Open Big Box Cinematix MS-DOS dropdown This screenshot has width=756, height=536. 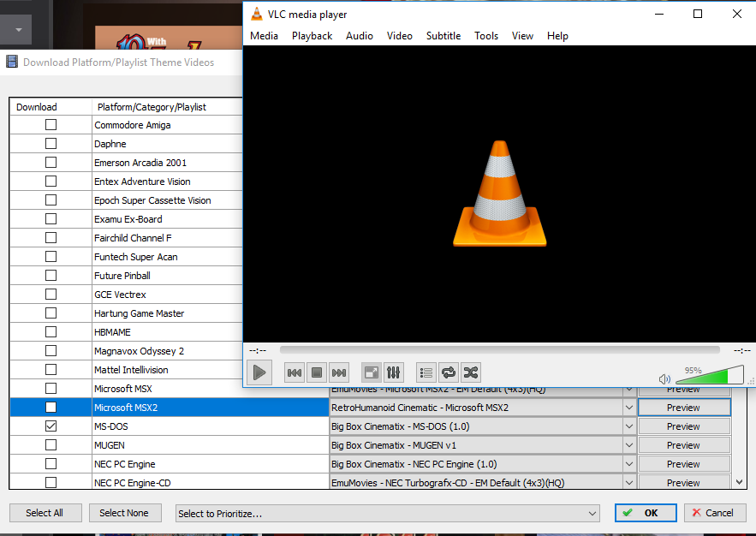(x=628, y=426)
